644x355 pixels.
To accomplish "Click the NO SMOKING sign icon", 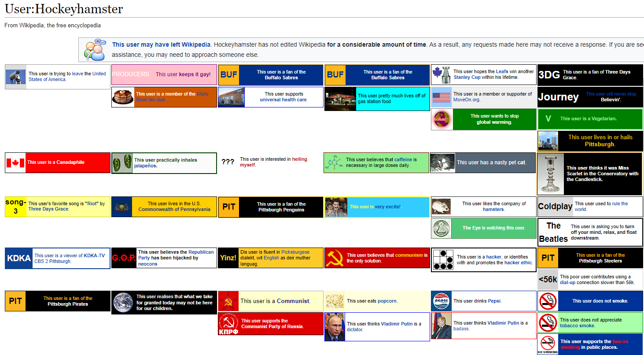I will click(548, 344).
